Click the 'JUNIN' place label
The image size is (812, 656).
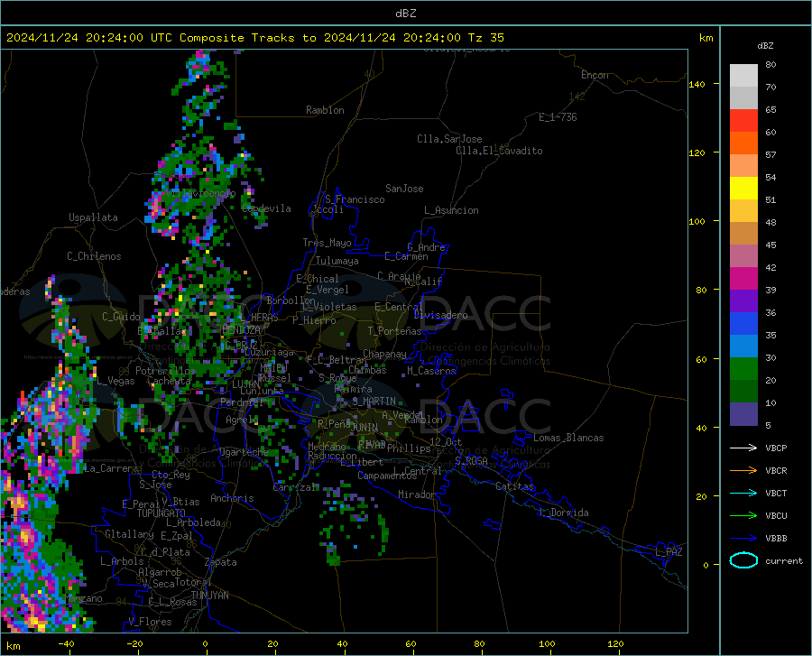pyautogui.click(x=364, y=427)
